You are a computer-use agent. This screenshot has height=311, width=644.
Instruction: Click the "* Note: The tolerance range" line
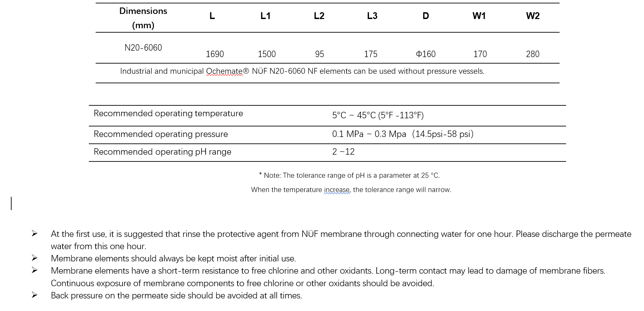click(x=349, y=175)
